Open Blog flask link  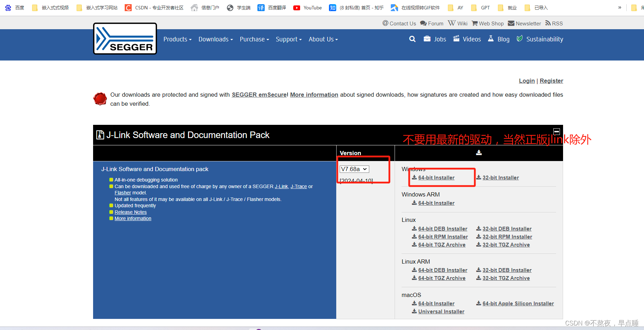[498, 39]
